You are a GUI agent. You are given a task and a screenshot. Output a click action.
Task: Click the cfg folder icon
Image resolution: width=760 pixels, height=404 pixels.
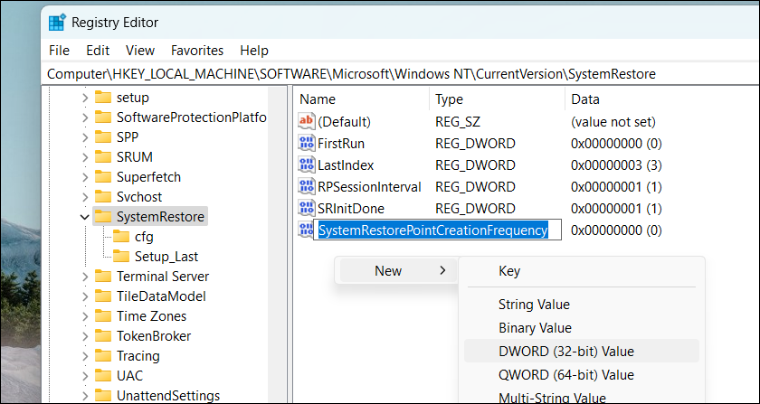point(121,236)
